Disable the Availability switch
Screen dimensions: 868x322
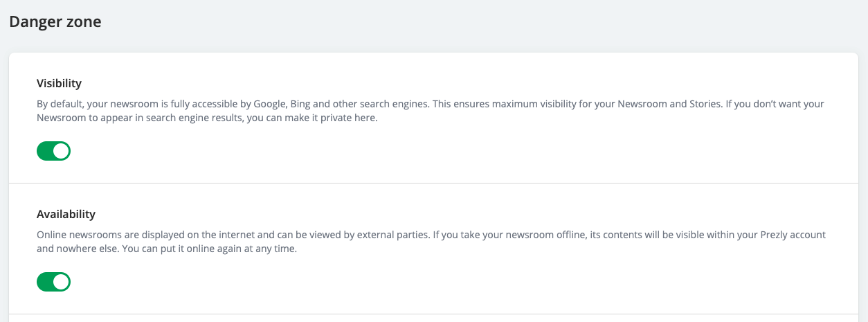click(54, 282)
